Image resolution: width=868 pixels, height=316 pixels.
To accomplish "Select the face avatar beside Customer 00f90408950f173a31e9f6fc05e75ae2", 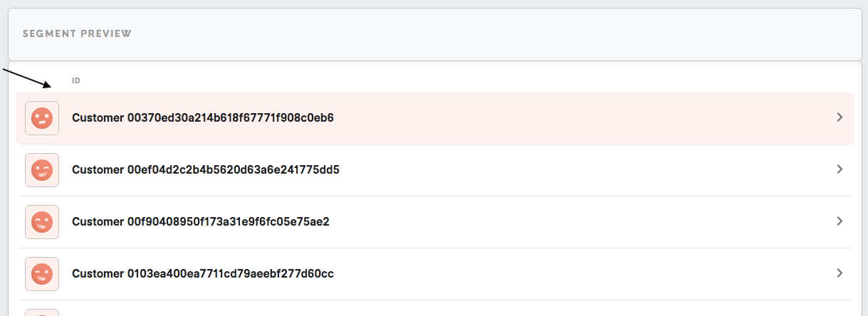I will [42, 222].
